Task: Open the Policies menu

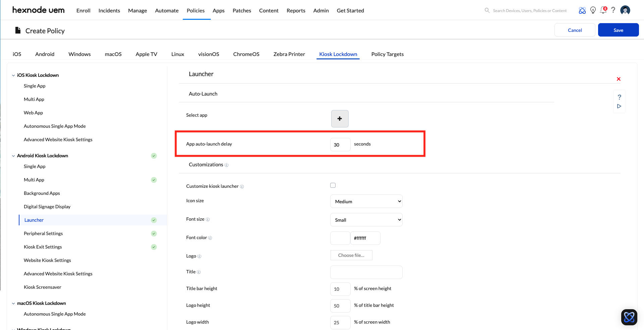Action: (x=196, y=10)
